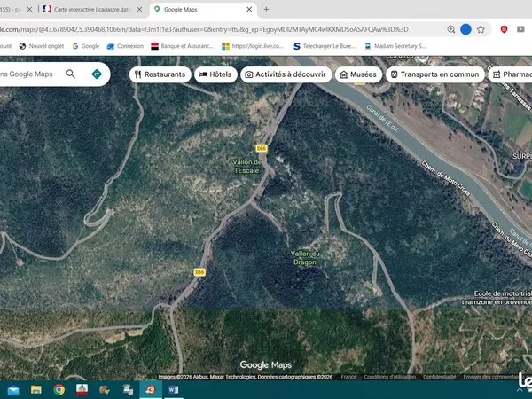Click the Google Maps search input field

30,74
